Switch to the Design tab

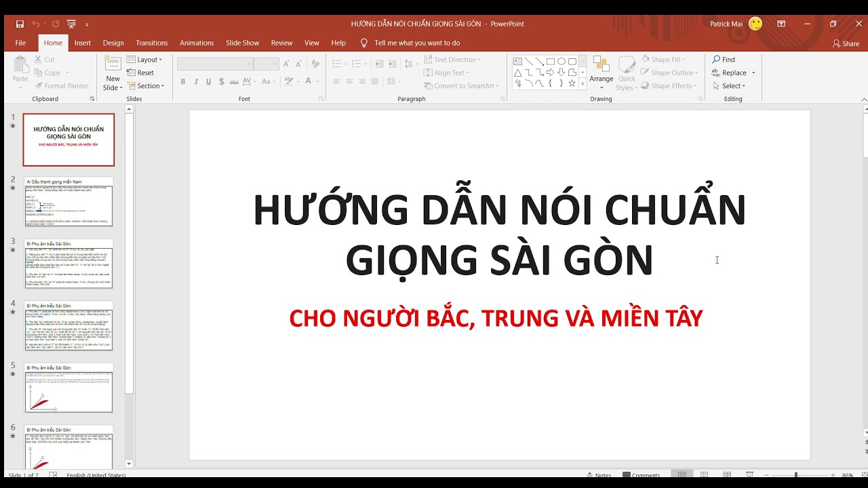click(x=113, y=43)
